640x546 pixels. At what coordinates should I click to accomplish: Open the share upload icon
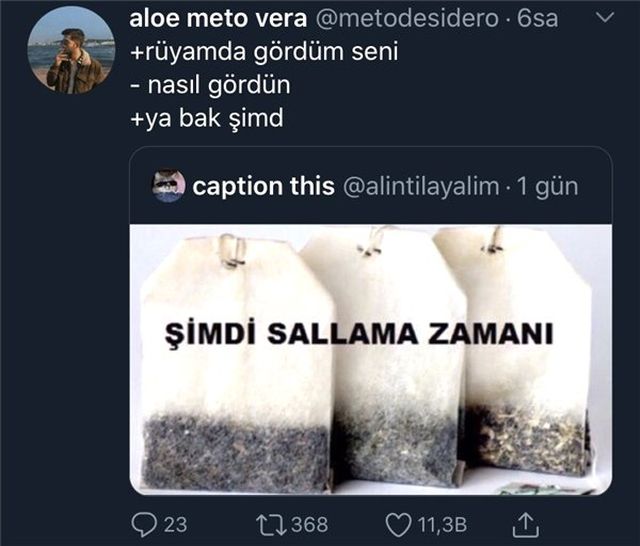point(526,525)
